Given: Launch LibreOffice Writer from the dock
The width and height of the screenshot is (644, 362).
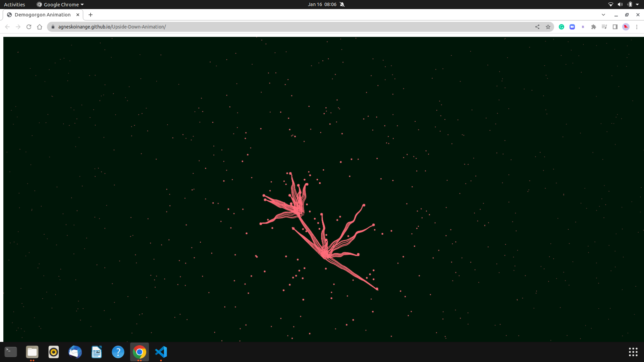Looking at the screenshot, I should pyautogui.click(x=97, y=352).
